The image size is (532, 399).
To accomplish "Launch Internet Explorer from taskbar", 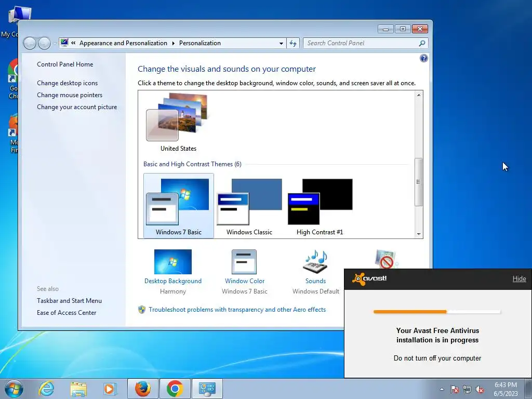I will (x=46, y=389).
